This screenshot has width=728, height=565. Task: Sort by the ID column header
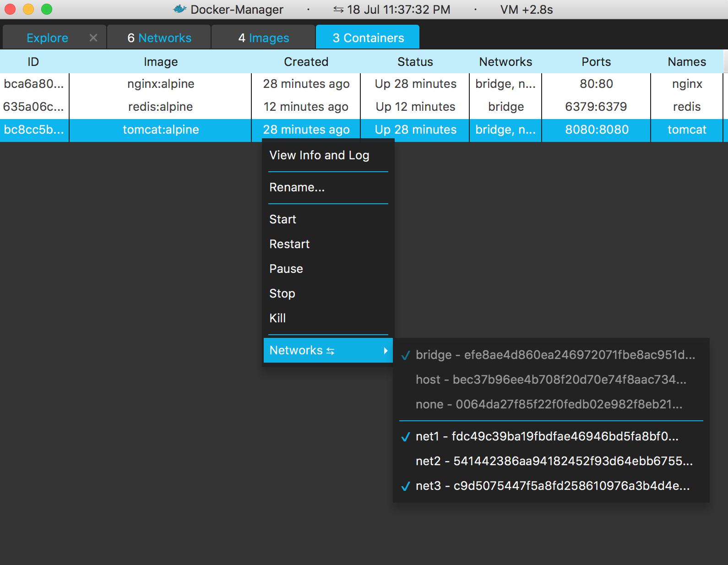[33, 62]
